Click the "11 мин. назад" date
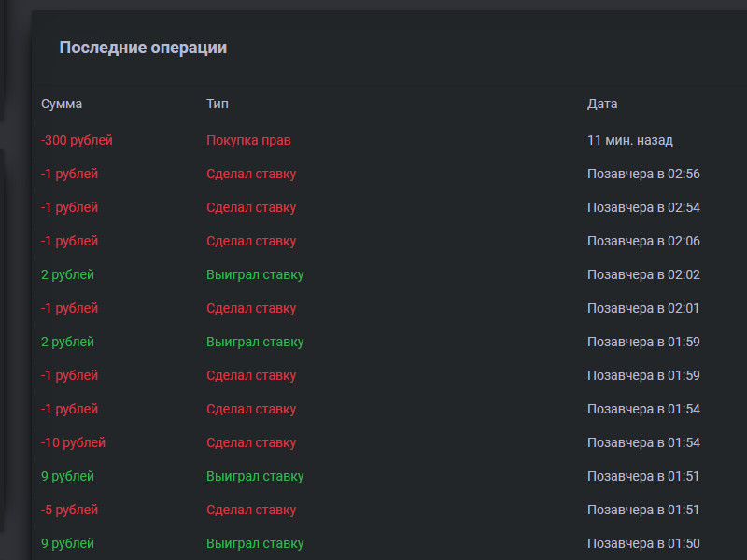This screenshot has width=747, height=560. (x=630, y=140)
